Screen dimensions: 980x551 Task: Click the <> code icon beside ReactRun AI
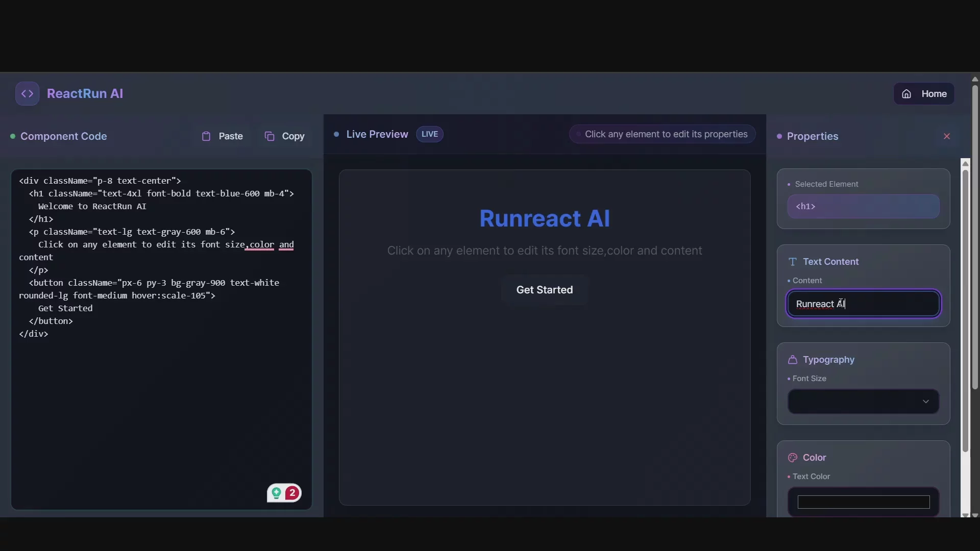[x=27, y=93]
